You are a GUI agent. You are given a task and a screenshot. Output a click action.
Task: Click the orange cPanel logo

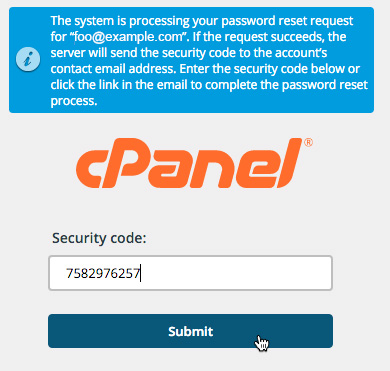point(195,163)
